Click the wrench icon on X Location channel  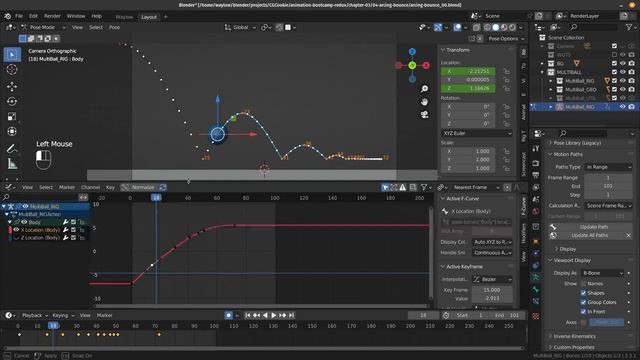[65, 230]
